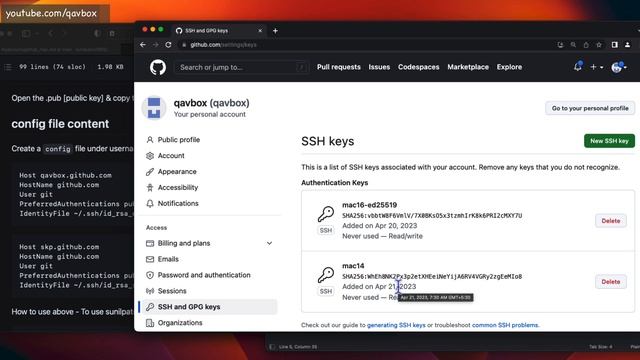Click the mac14 key title
The image size is (640, 360).
[353, 266]
